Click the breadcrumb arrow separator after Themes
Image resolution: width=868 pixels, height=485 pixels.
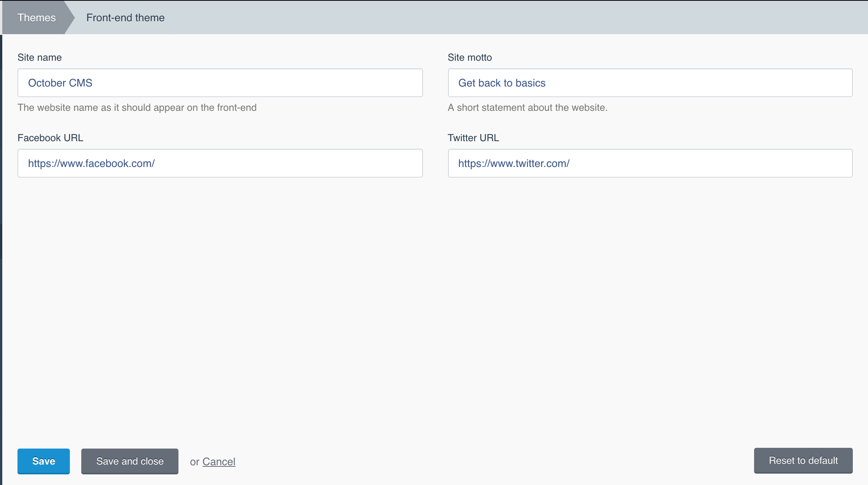coord(69,18)
